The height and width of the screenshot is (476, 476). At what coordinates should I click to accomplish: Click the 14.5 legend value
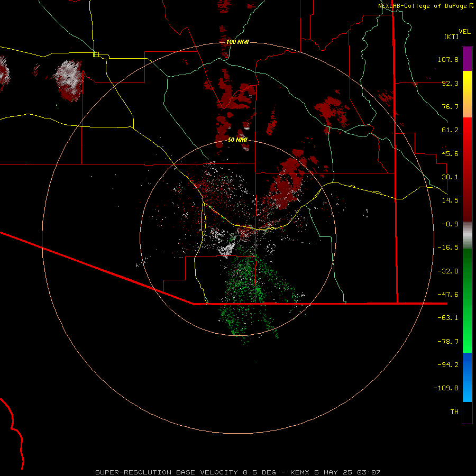450,200
